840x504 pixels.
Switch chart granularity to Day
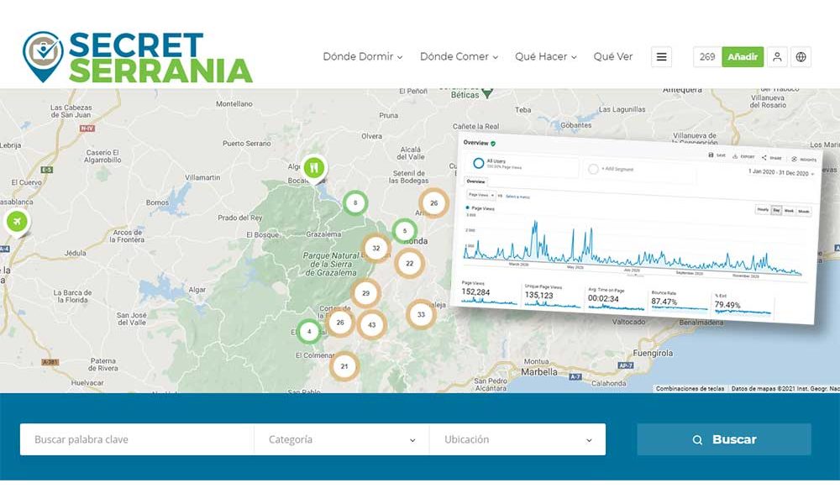(x=776, y=210)
